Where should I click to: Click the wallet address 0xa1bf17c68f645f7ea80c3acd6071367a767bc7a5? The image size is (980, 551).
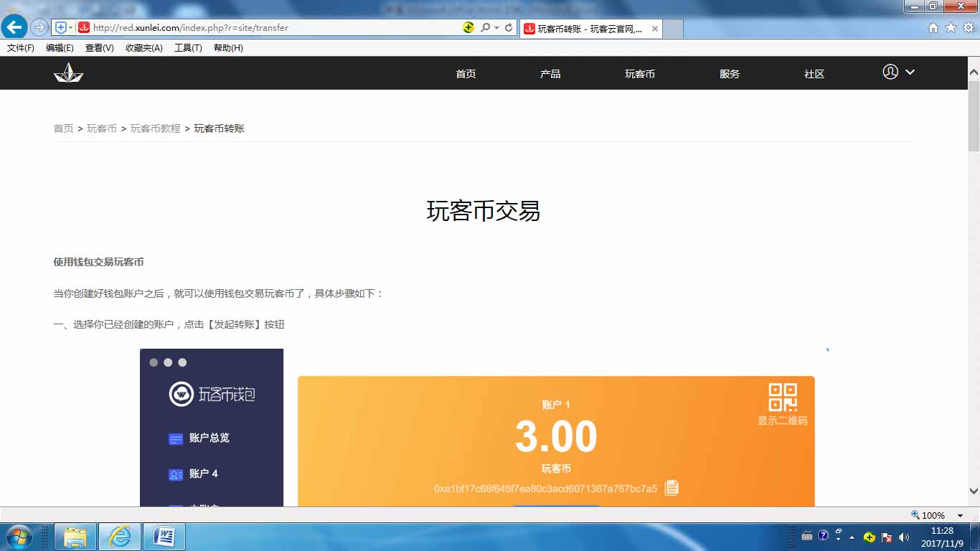pyautogui.click(x=545, y=489)
